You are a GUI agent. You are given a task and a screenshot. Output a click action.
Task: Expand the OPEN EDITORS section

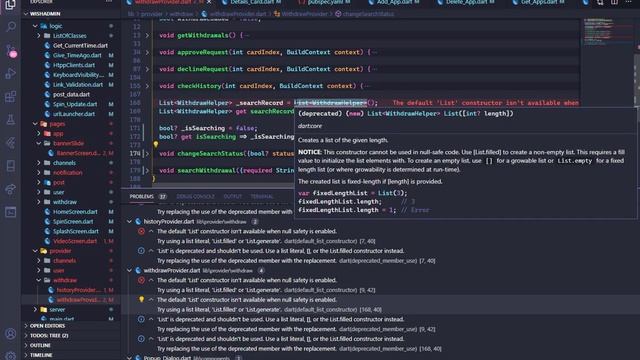pos(47,326)
